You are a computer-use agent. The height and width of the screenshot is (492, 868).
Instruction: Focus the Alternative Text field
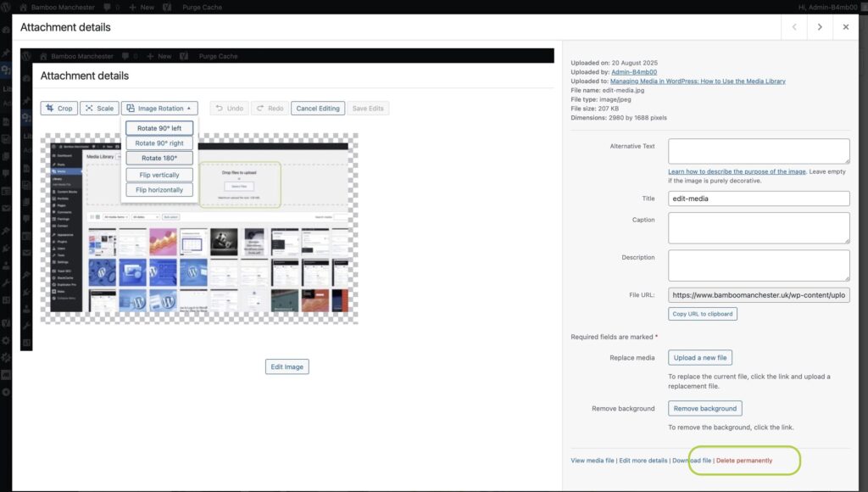click(759, 151)
